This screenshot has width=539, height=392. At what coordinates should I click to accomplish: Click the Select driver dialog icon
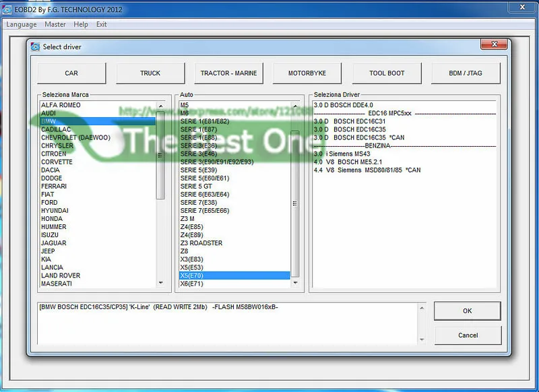click(x=35, y=46)
